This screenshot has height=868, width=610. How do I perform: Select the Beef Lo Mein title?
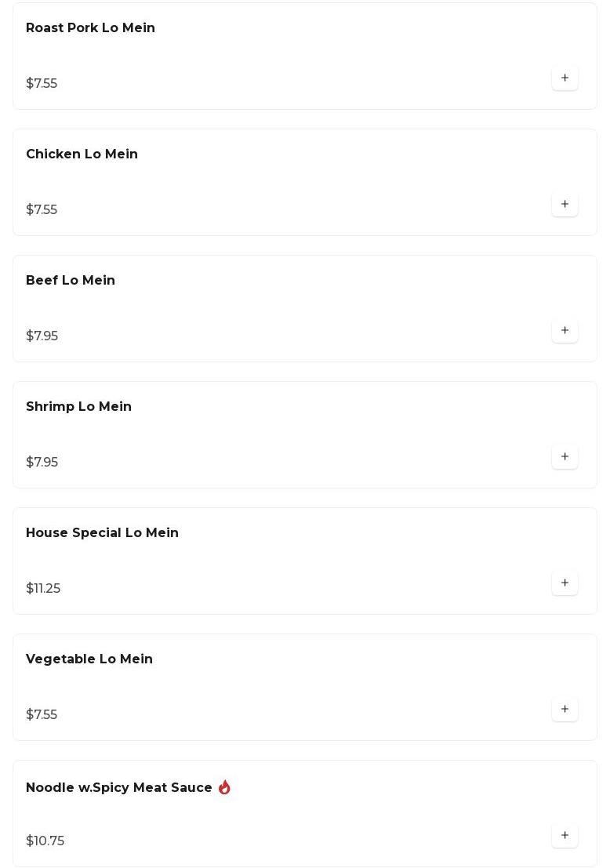71,280
